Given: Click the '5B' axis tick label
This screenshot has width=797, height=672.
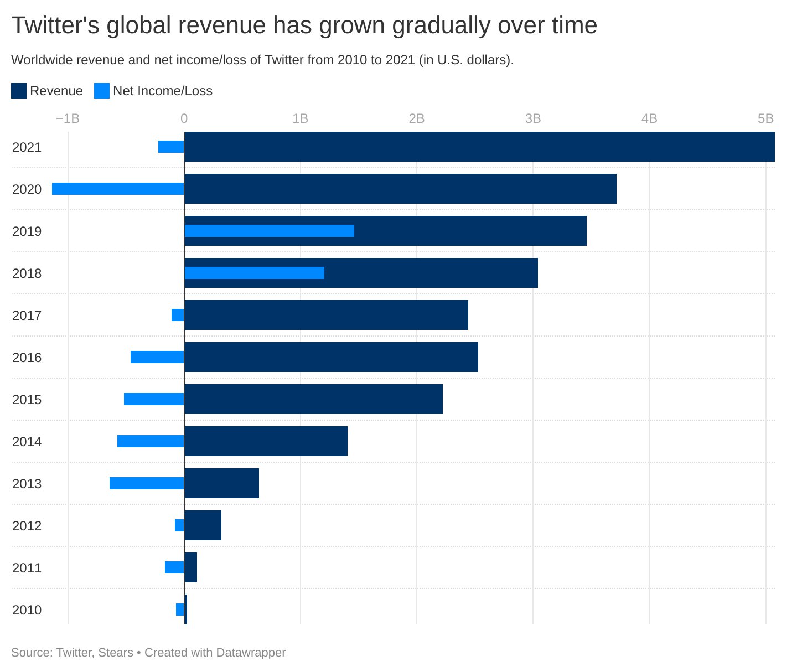Looking at the screenshot, I should (765, 118).
